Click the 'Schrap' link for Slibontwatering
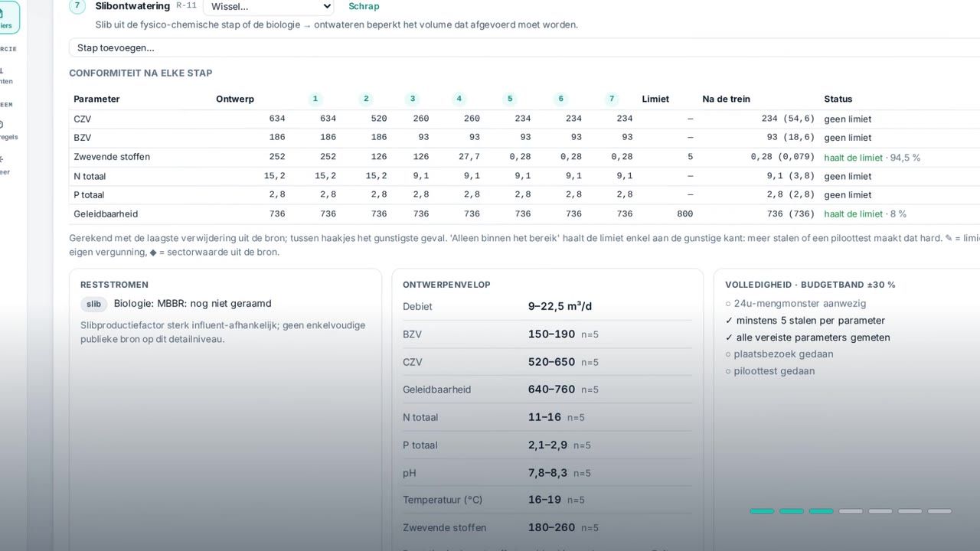Viewport: 980px width, 551px height. [x=364, y=6]
